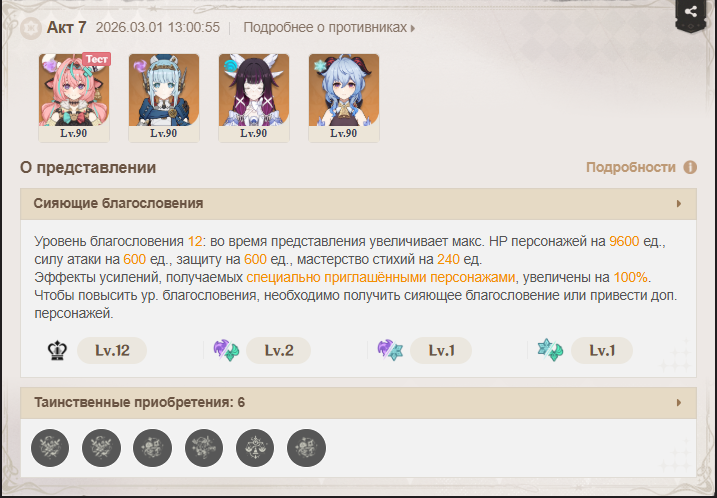This screenshot has width=717, height=498.
Task: Expand the Таинственные приобретения section arrow
Action: [679, 403]
